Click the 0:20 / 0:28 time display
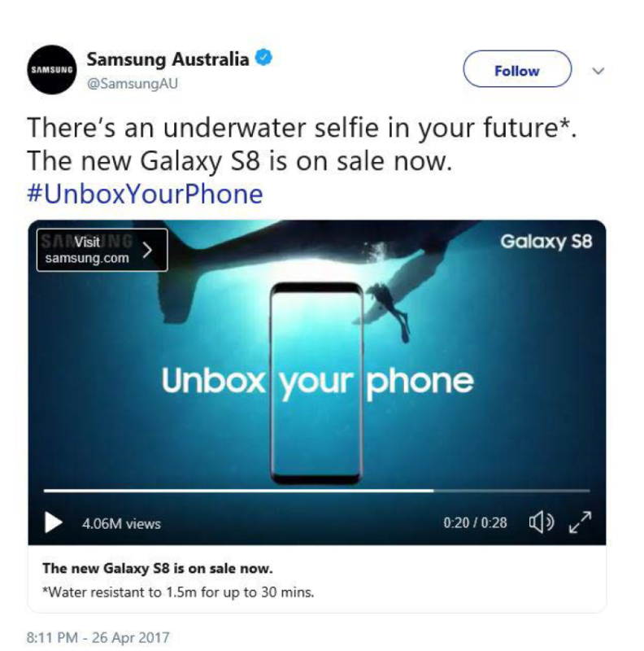 click(x=475, y=522)
